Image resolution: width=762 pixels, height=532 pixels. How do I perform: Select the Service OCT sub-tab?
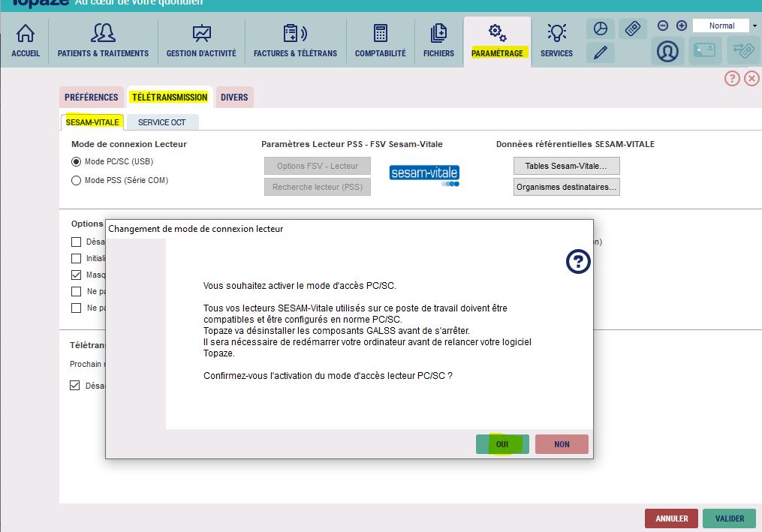(x=162, y=122)
